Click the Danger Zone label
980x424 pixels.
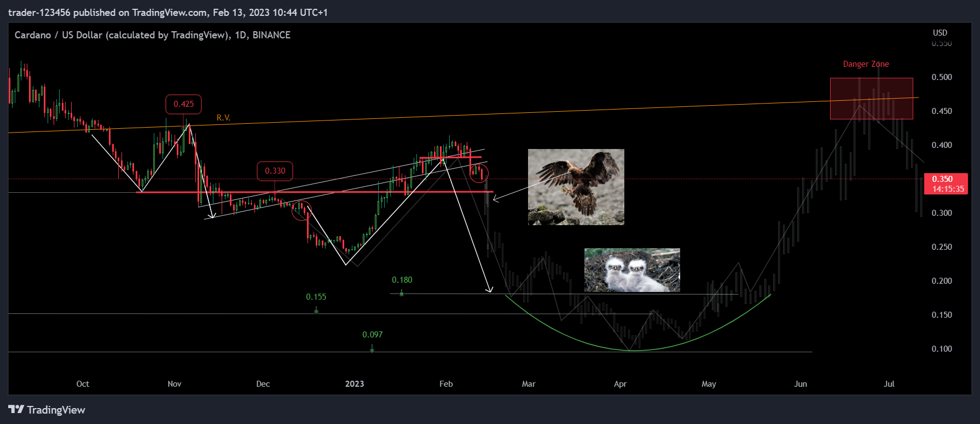click(866, 64)
